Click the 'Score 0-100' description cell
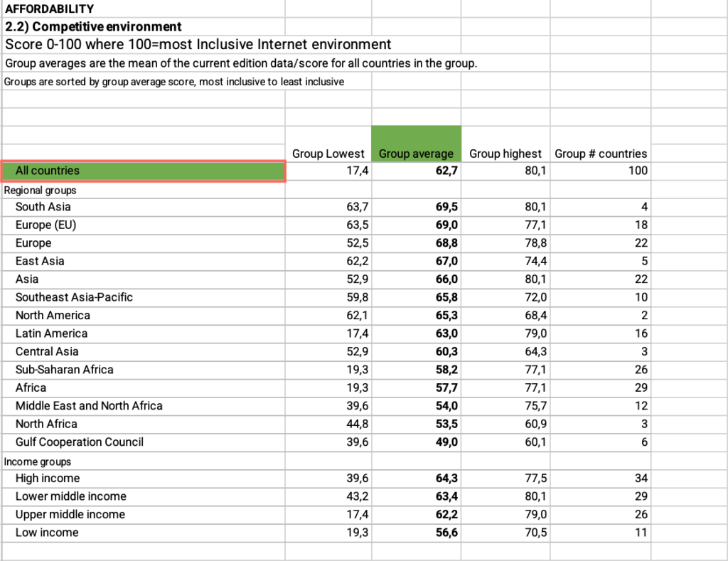Image resolution: width=728 pixels, height=561 pixels. (x=198, y=44)
